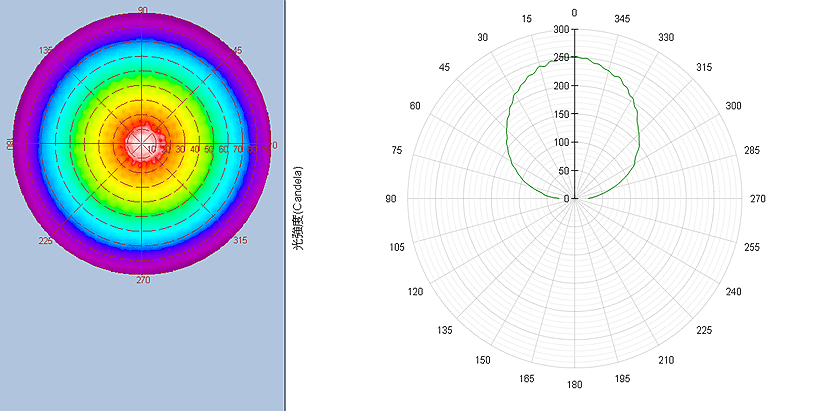This screenshot has height=411, width=831.
Task: Click the 255 degree label on polar chart
Action: 752,247
